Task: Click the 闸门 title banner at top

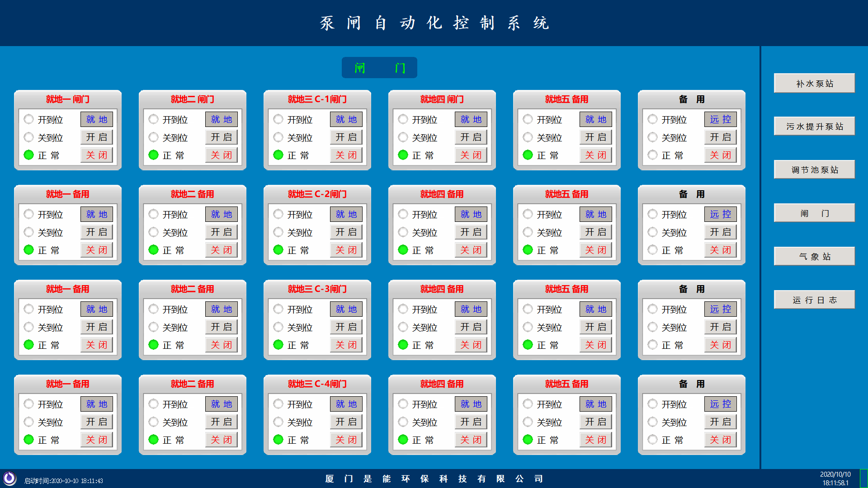Action: point(379,67)
